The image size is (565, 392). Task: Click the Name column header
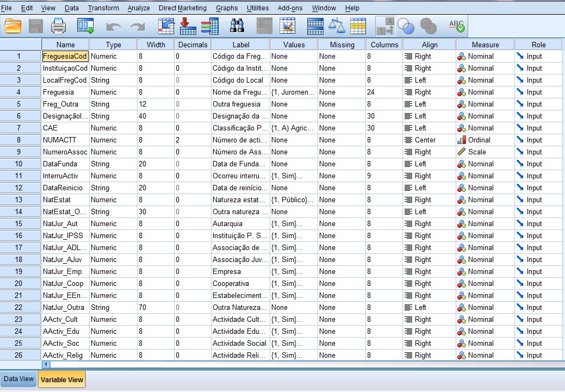[66, 45]
